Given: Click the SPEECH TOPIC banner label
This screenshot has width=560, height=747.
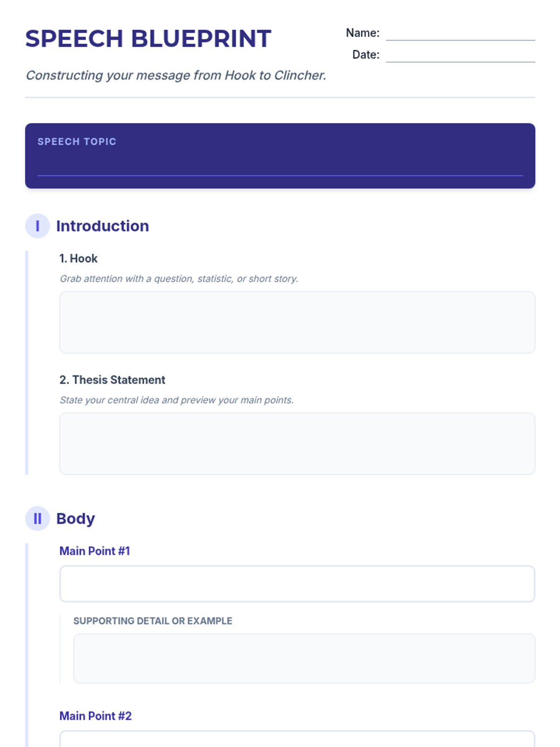Looking at the screenshot, I should click(77, 141).
